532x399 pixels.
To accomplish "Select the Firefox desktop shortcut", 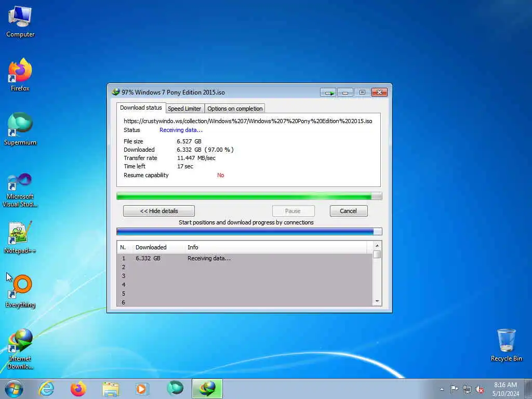I will [20, 75].
